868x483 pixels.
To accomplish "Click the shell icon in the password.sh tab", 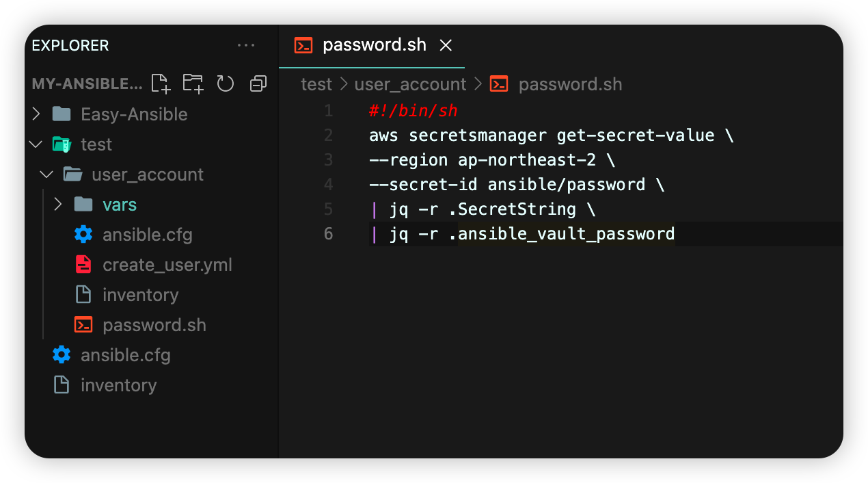I will click(x=303, y=45).
